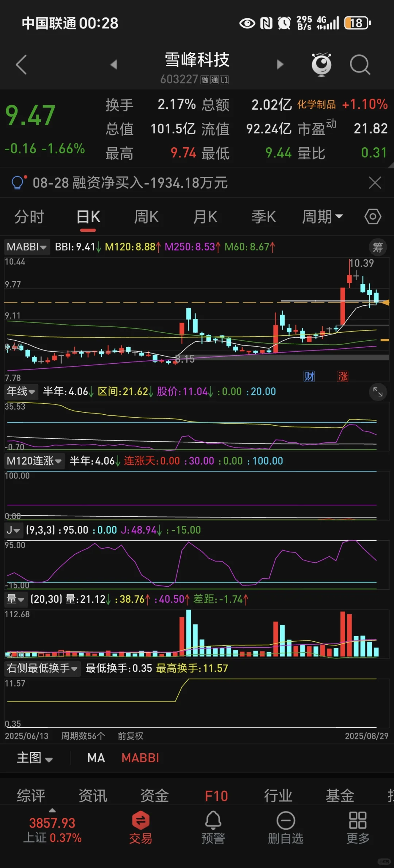Tap the lightbulb tip icon

19,182
